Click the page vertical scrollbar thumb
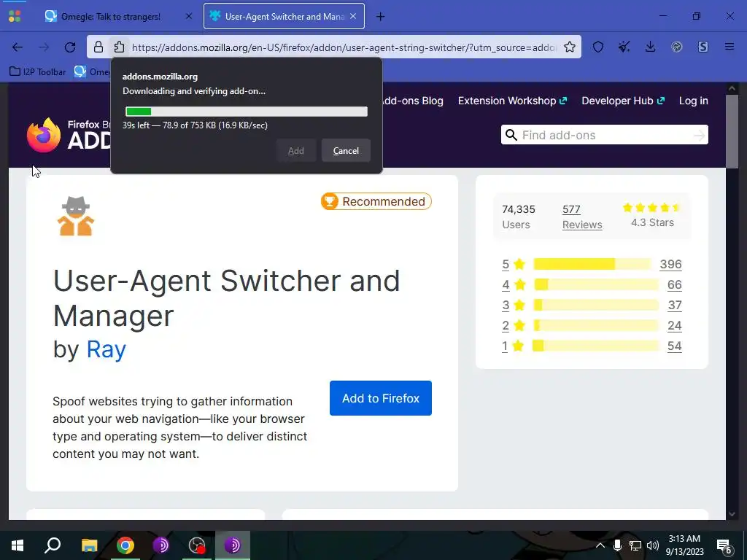Screen dimensions: 747x560 click(x=732, y=131)
